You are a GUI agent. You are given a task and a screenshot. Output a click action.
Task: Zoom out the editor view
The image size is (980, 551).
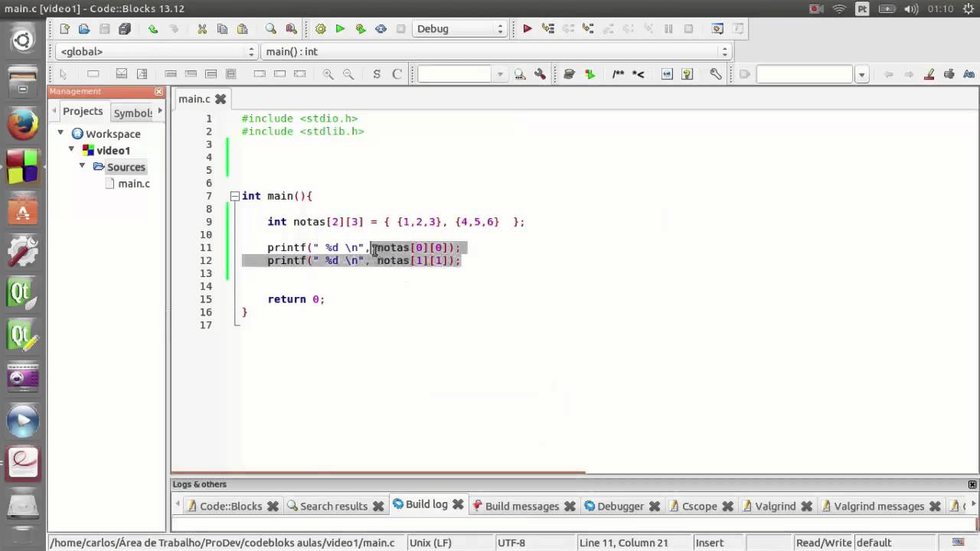coord(348,74)
